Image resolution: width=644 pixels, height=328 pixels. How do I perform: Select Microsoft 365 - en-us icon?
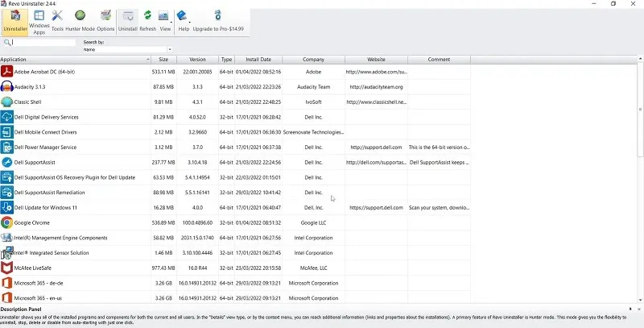pos(7,298)
